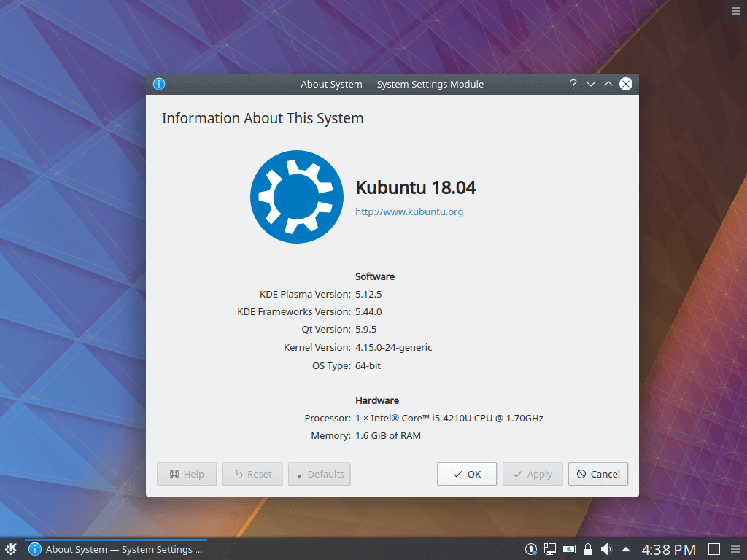The width and height of the screenshot is (747, 560).
Task: Open the keyboard lock indicator
Action: 588,549
